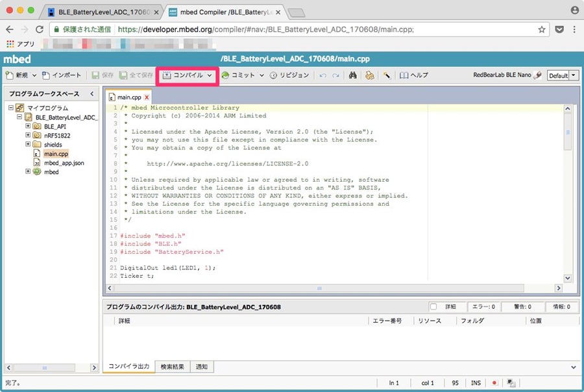
Task: Click the 保存 (Save) toolbar icon
Action: (96, 76)
